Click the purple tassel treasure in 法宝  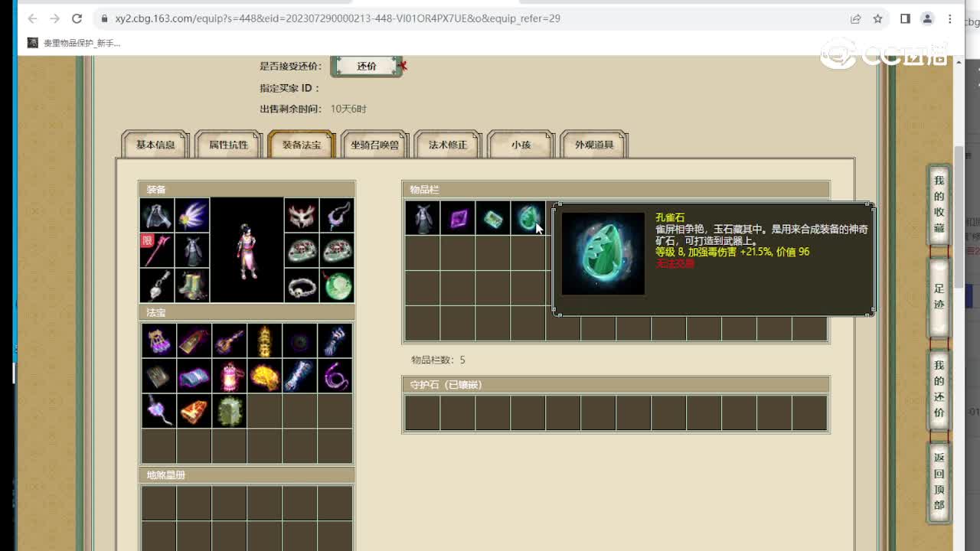158,341
